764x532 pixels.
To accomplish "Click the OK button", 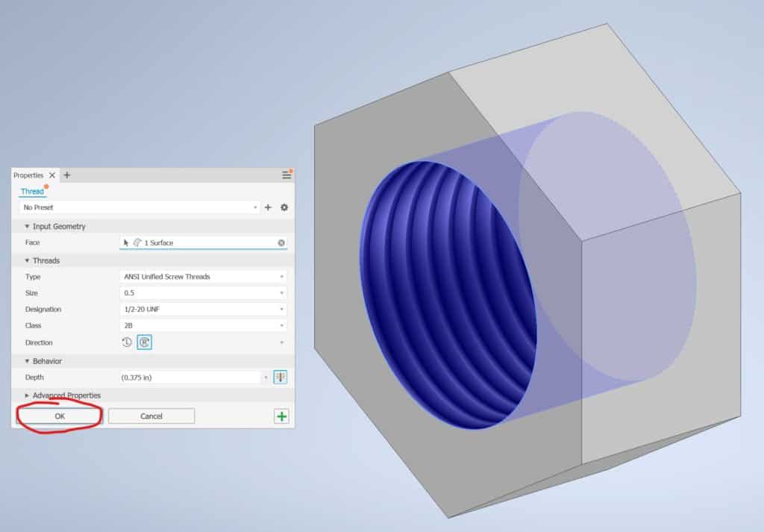I will pyautogui.click(x=60, y=416).
